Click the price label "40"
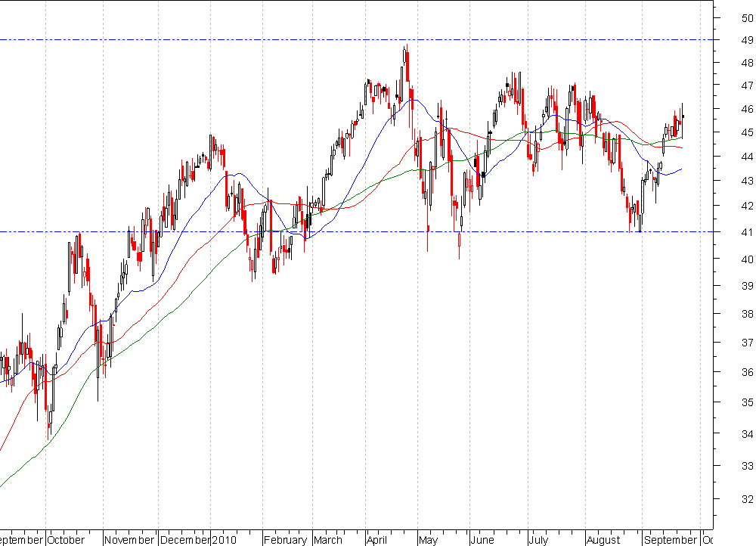756x546 pixels. pos(748,259)
